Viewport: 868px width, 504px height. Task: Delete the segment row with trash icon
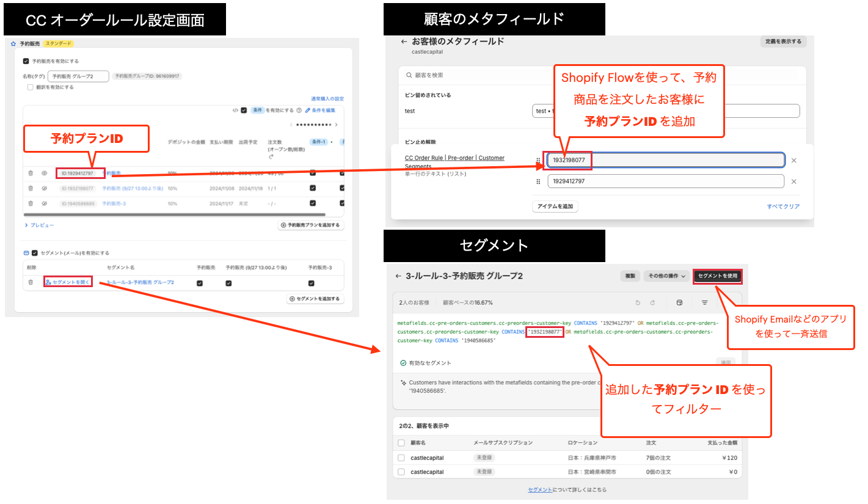pyautogui.click(x=31, y=282)
